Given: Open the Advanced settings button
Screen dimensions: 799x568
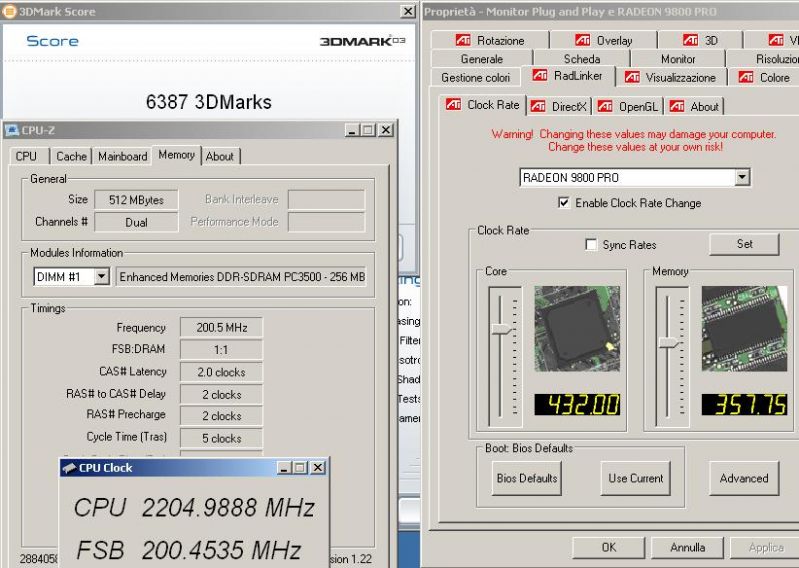Looking at the screenshot, I should coord(744,478).
